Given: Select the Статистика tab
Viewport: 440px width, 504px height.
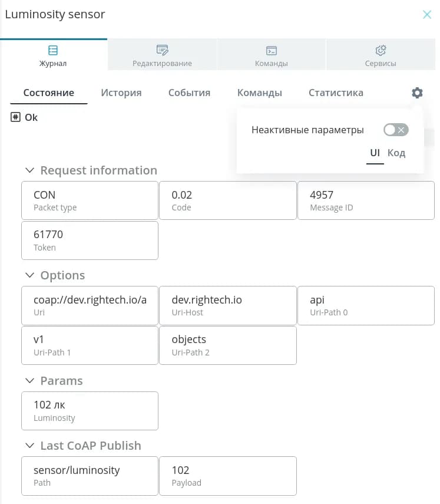Looking at the screenshot, I should tap(336, 93).
